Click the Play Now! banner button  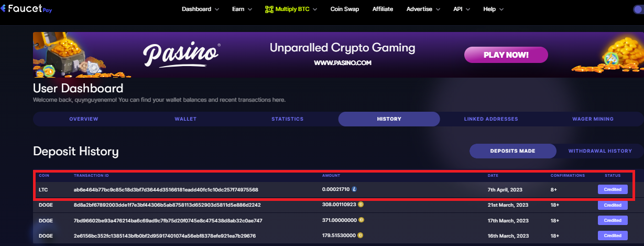[506, 55]
